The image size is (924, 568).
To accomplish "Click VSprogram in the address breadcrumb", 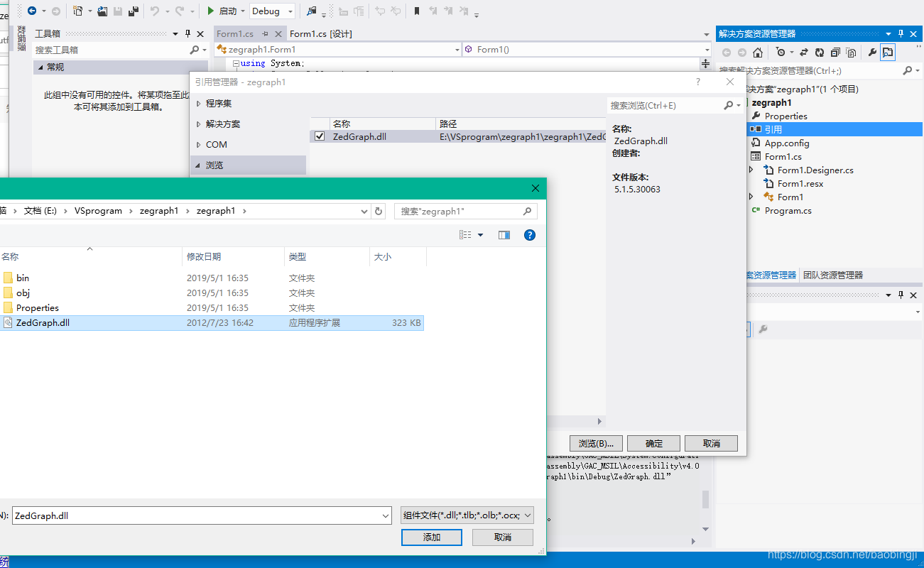I will pos(98,211).
